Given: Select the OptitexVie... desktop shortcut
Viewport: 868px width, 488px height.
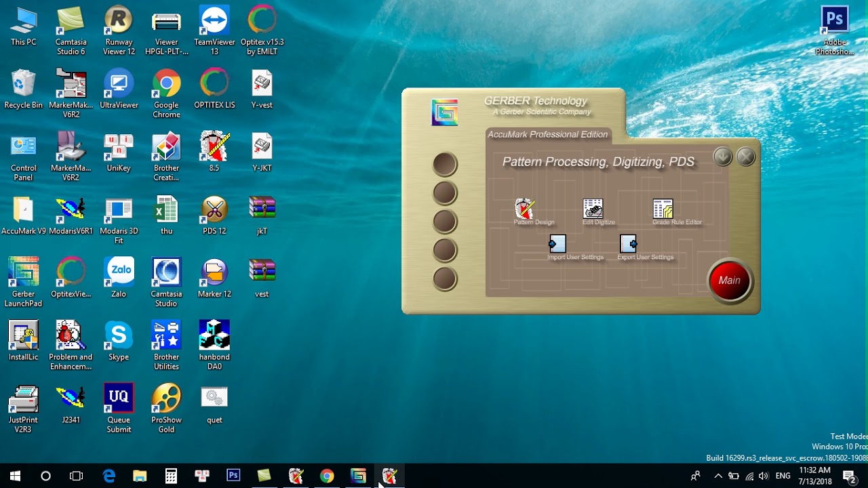Looking at the screenshot, I should point(71,278).
